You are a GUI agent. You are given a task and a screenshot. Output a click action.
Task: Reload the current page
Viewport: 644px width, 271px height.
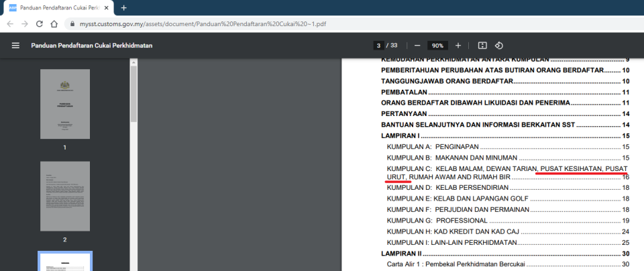pos(40,24)
